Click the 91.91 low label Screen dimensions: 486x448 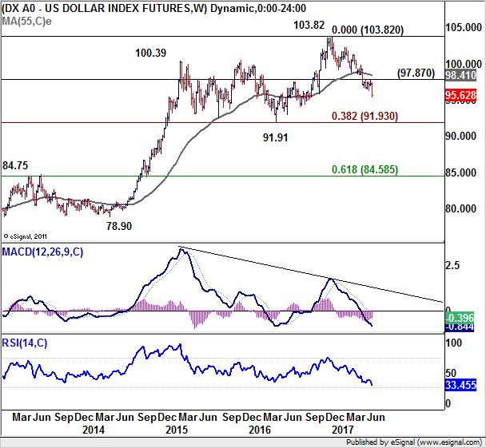[x=275, y=137]
